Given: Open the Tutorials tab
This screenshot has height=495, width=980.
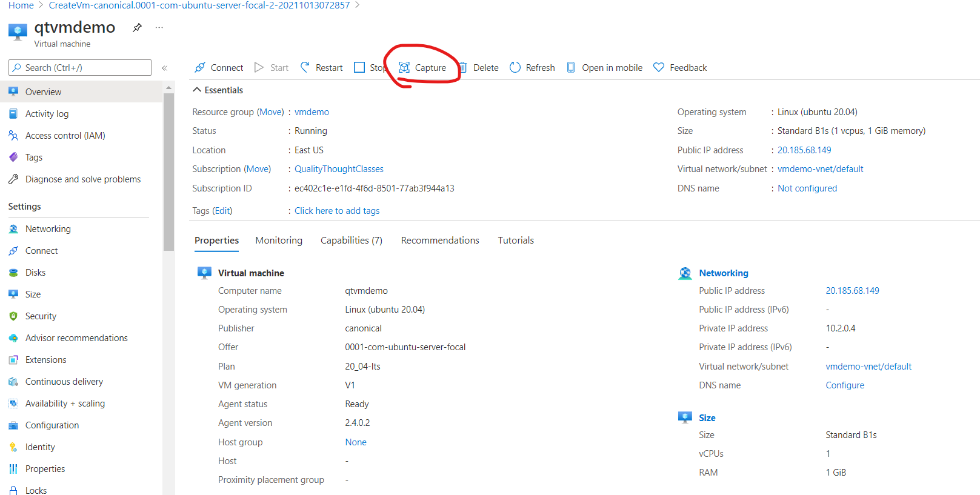Looking at the screenshot, I should [516, 241].
